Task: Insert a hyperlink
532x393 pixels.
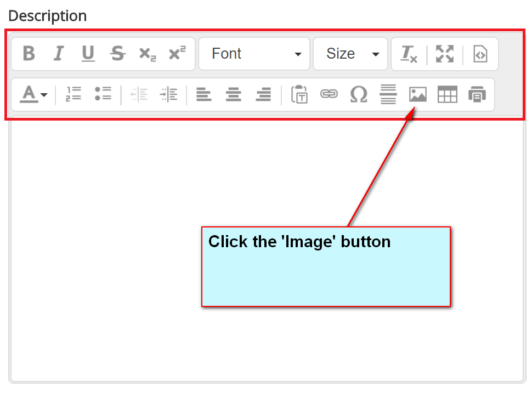Action: pyautogui.click(x=329, y=94)
